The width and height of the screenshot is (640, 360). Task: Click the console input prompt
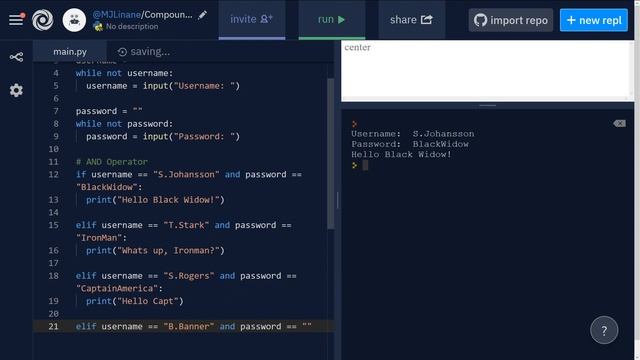365,165
